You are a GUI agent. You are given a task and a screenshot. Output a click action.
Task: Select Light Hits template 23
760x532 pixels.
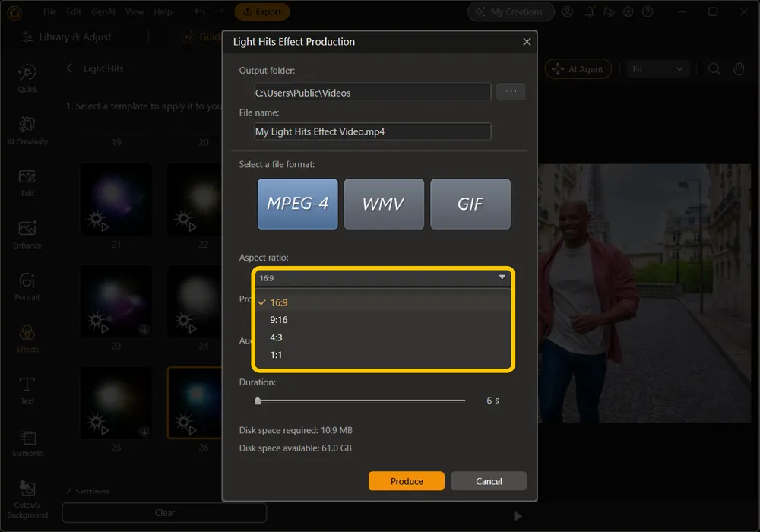point(116,302)
